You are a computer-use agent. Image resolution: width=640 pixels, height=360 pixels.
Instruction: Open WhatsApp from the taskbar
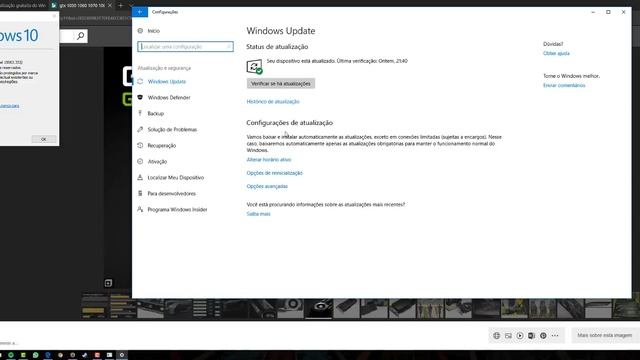[36, 355]
